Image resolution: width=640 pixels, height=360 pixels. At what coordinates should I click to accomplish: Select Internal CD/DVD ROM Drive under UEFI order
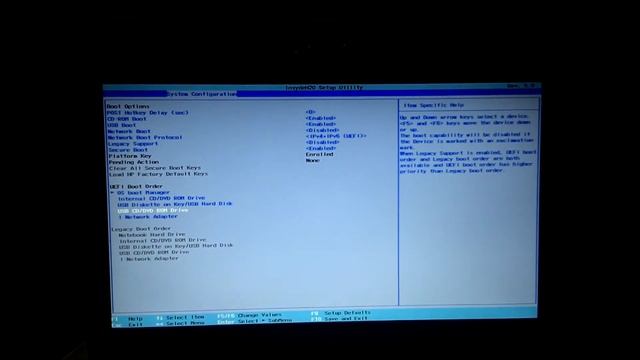click(x=162, y=198)
